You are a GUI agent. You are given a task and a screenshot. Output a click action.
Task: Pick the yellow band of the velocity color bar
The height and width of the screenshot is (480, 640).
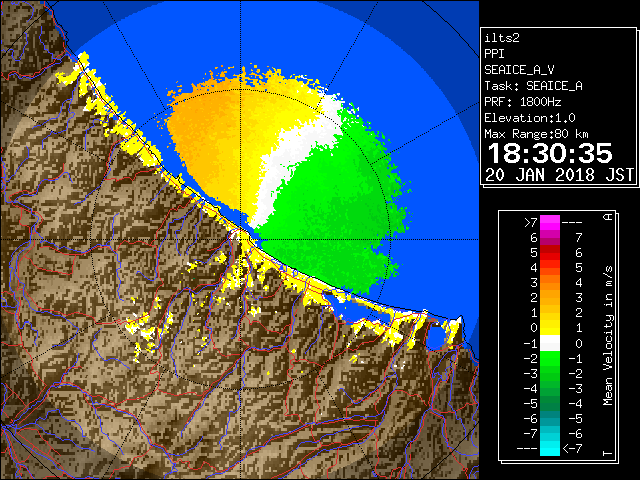coord(550,328)
